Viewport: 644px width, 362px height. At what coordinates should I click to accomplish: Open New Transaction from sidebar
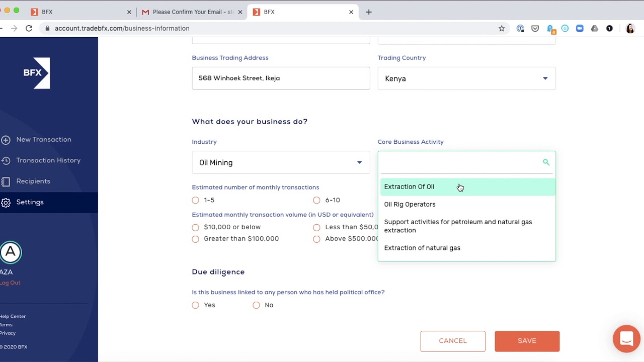coord(43,139)
